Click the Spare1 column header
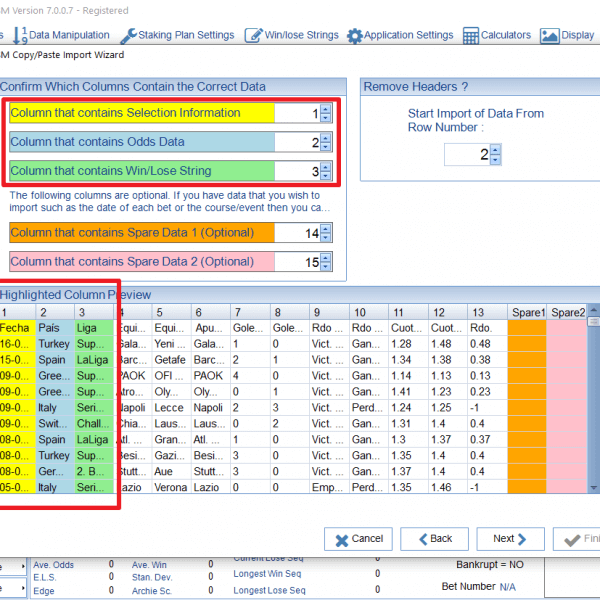Viewport: 600px width, 600px height. point(527,312)
